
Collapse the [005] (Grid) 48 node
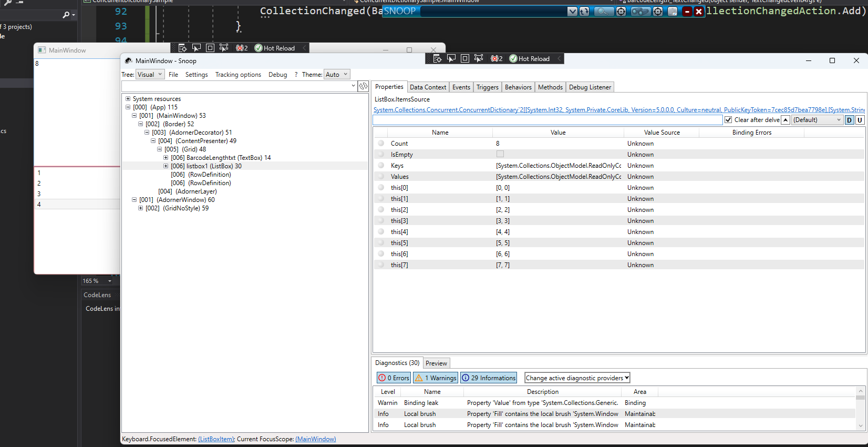(x=159, y=149)
